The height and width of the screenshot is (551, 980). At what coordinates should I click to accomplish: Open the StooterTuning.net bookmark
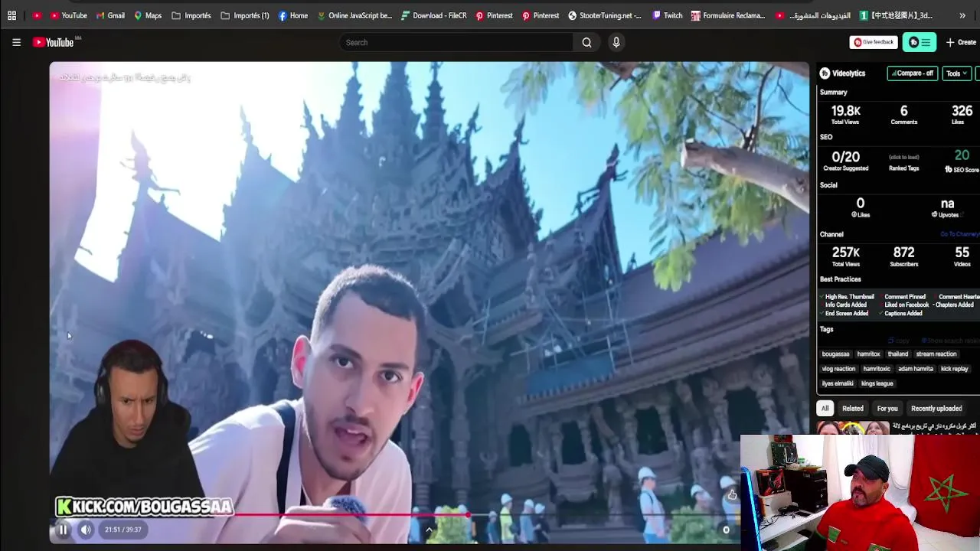tap(605, 15)
